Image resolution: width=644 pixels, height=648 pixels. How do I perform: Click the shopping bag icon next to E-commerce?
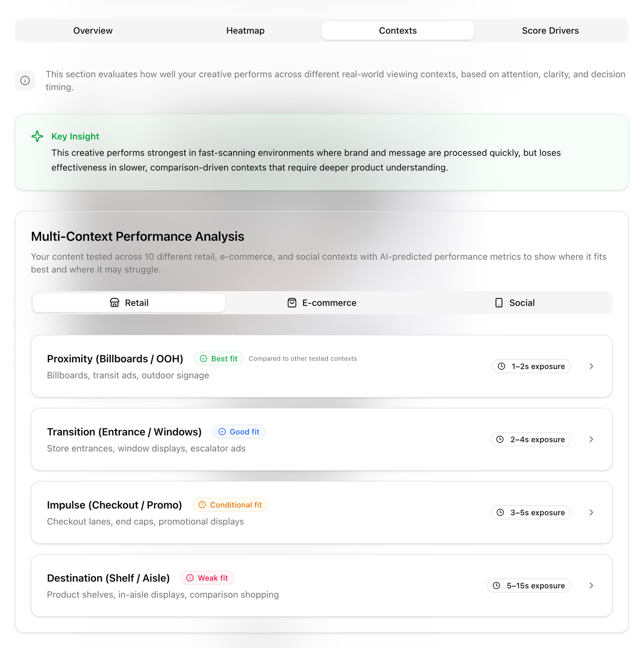coord(292,303)
